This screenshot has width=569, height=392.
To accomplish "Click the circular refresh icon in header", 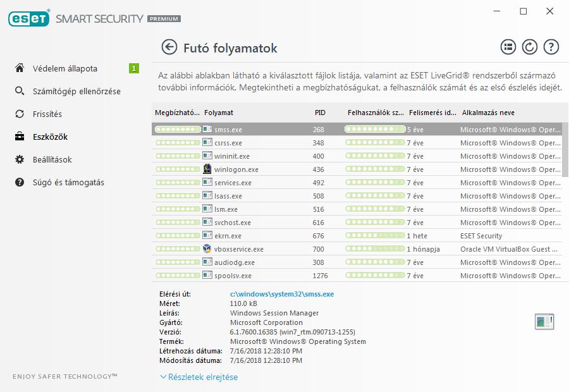I will click(x=529, y=47).
